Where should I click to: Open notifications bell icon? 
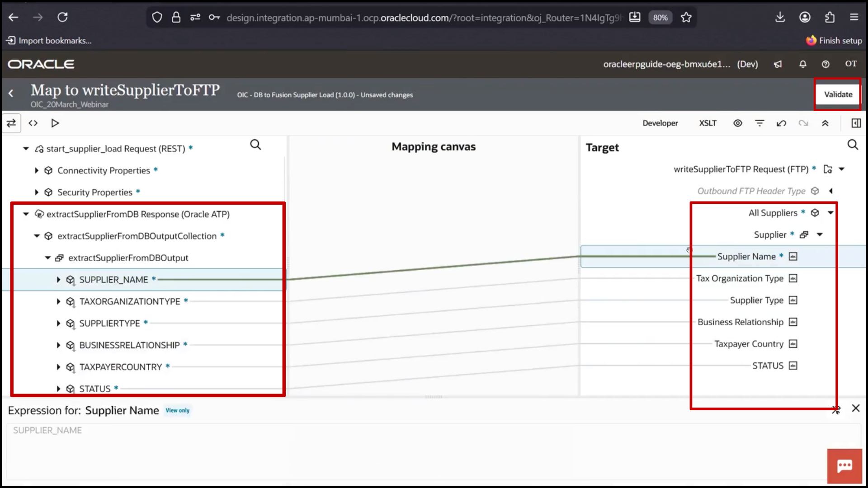point(802,64)
